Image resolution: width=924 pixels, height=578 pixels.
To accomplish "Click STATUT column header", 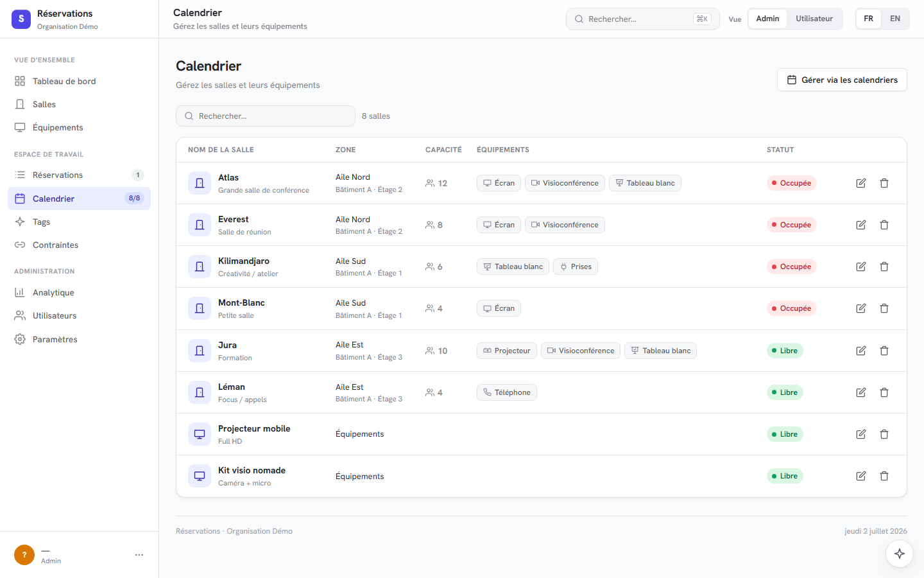I will [780, 150].
